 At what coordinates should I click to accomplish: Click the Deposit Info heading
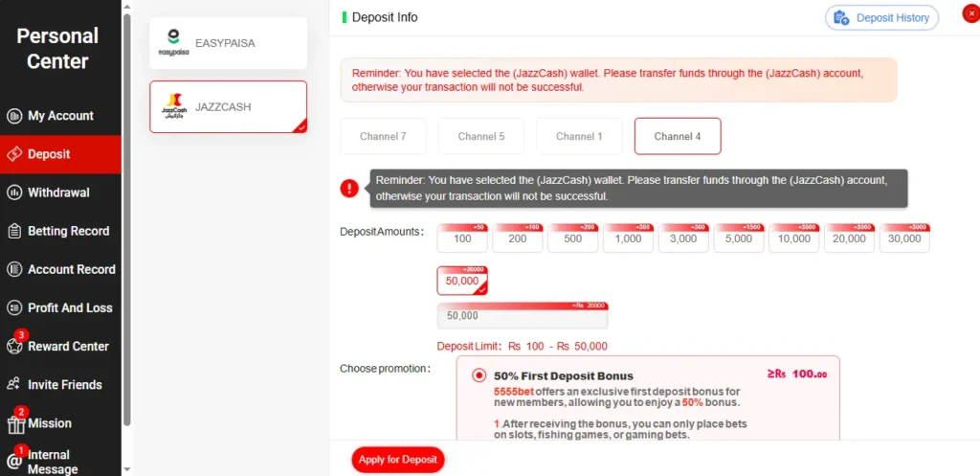point(385,17)
